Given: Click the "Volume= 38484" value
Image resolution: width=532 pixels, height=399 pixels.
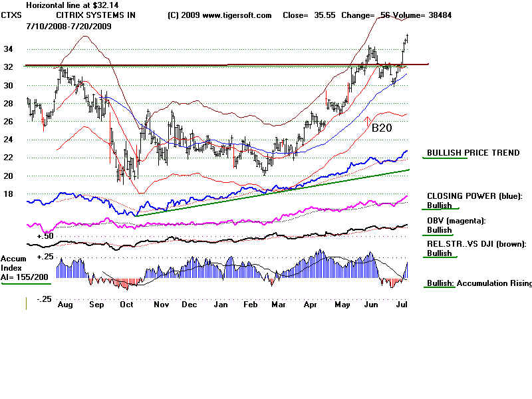Looking at the screenshot, I should (421, 15).
